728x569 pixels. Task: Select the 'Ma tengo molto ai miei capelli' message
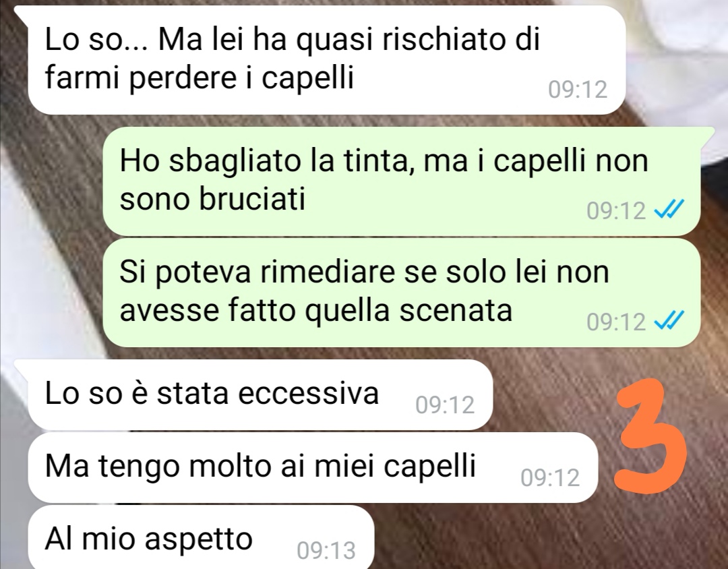[312, 468]
